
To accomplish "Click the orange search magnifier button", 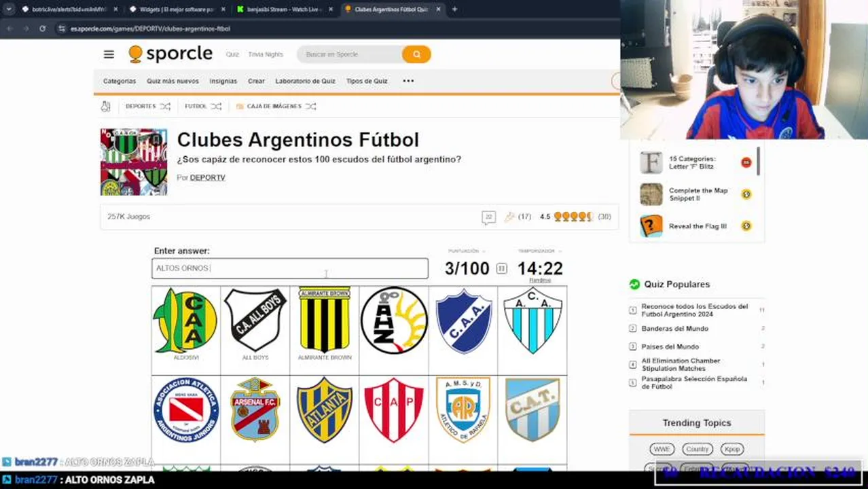I will [x=416, y=54].
